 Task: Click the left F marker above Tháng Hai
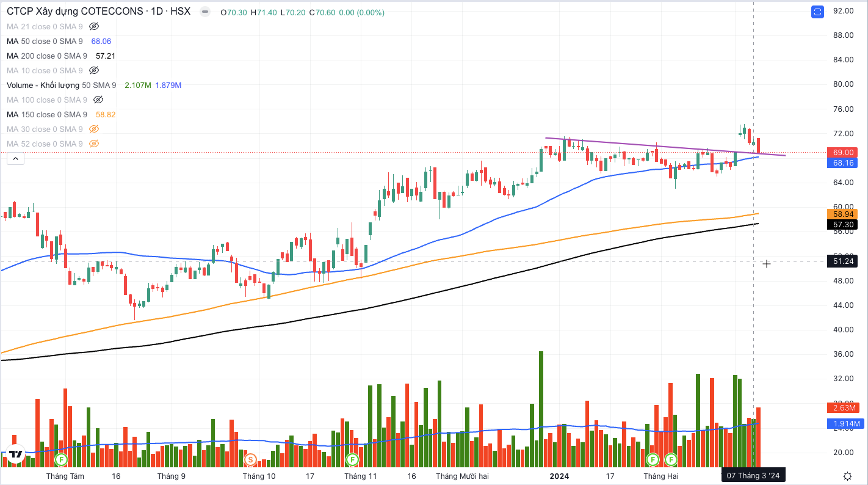pyautogui.click(x=653, y=459)
